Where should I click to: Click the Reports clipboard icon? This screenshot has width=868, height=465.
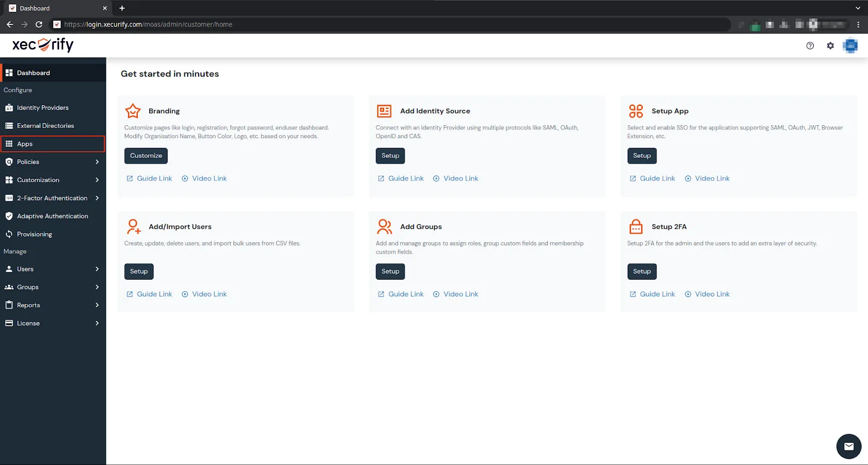pos(9,305)
